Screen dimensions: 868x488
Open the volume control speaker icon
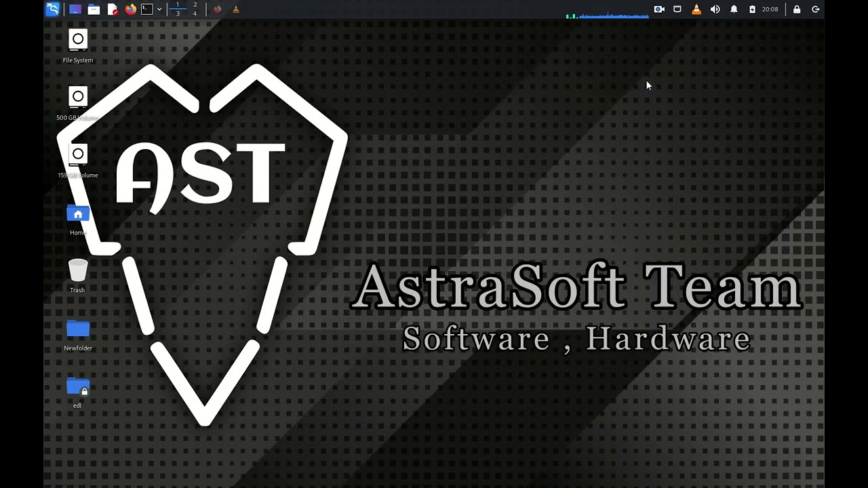[715, 9]
